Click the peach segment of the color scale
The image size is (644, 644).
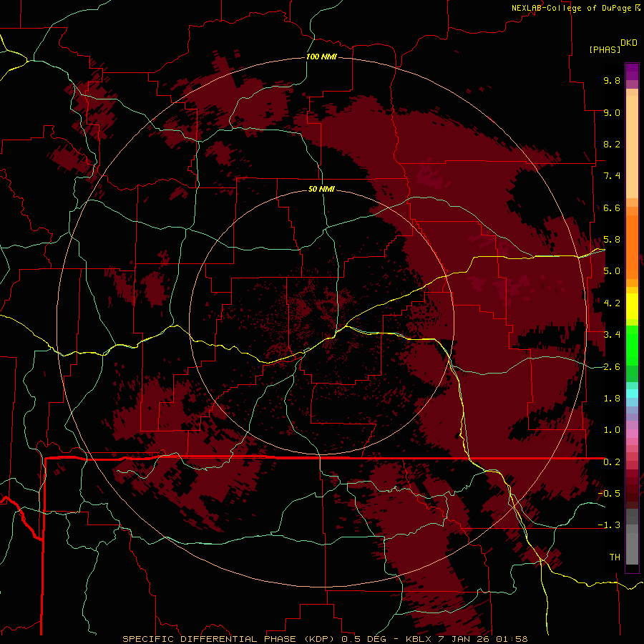(x=632, y=147)
